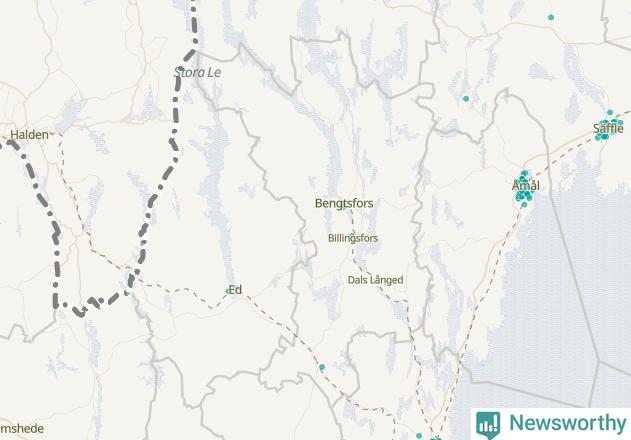This screenshot has width=631, height=440.
Task: Click the isolated teal dot far north of Åmål
Action: pyautogui.click(x=551, y=17)
